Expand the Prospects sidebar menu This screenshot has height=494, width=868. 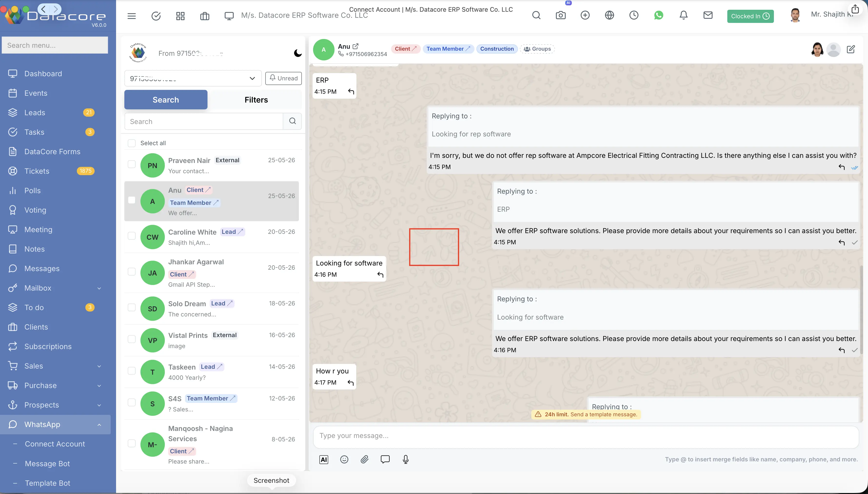tap(99, 405)
